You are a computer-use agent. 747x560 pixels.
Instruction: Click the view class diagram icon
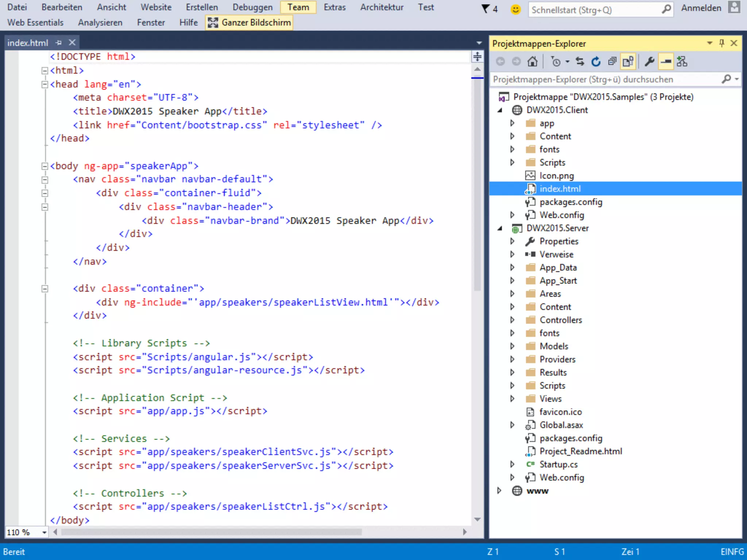[682, 62]
